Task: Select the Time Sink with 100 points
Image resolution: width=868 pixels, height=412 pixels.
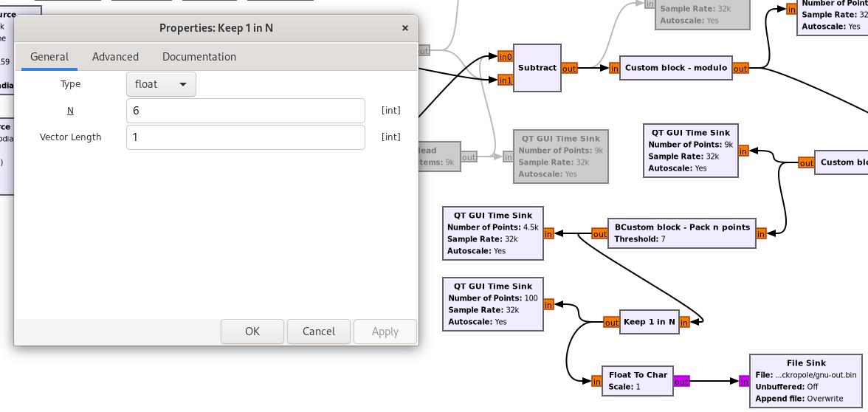Action: click(493, 304)
